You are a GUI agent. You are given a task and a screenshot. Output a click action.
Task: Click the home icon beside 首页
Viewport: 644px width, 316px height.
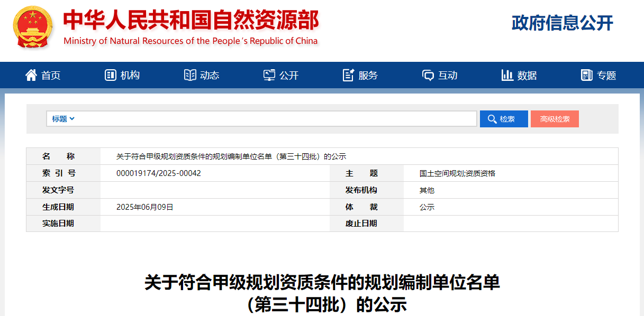coord(31,75)
